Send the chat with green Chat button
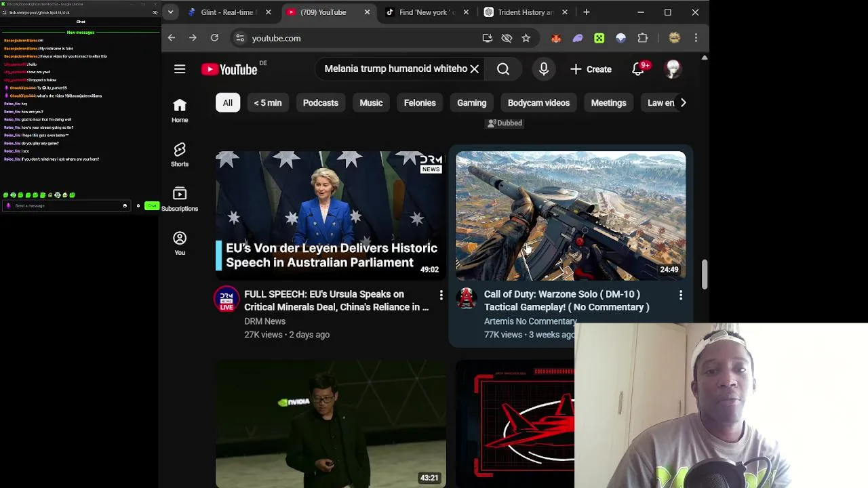This screenshot has height=488, width=868. 152,205
